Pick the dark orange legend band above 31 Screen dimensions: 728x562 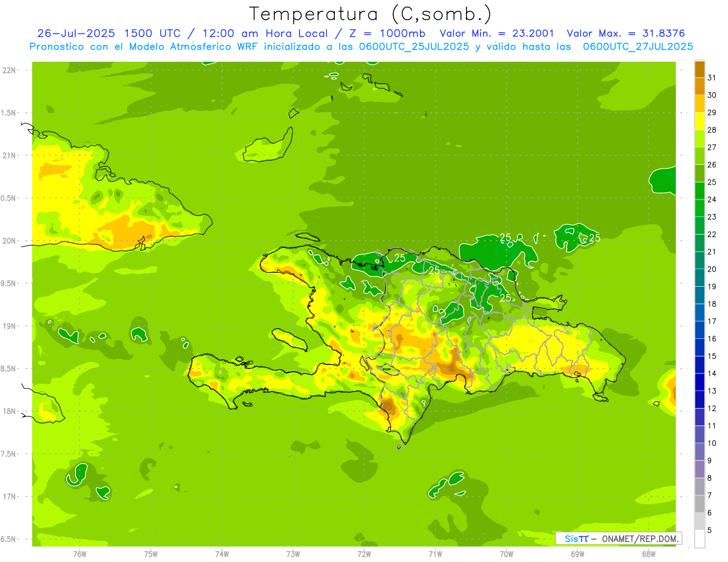699,69
